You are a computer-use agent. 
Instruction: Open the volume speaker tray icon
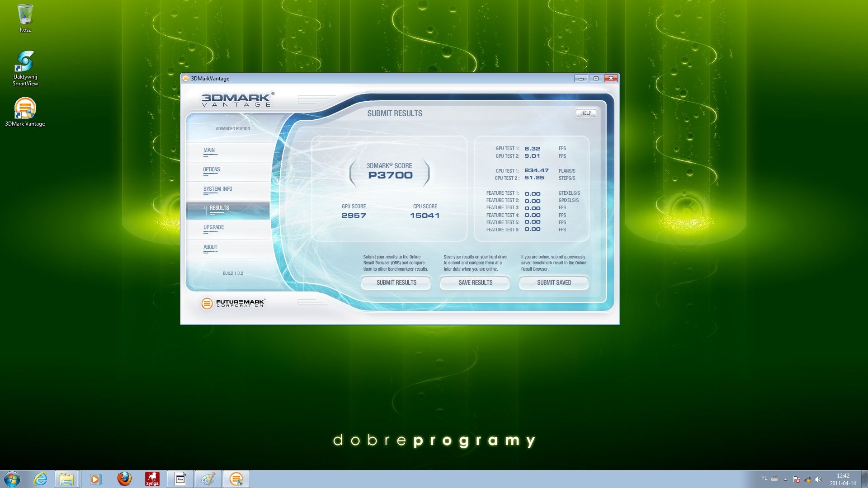coord(818,479)
